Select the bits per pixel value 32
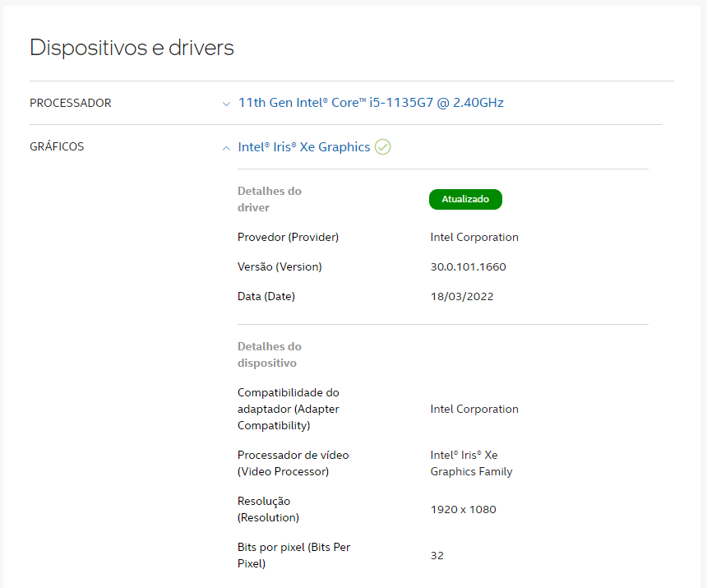The height and width of the screenshot is (588, 707). (x=437, y=556)
